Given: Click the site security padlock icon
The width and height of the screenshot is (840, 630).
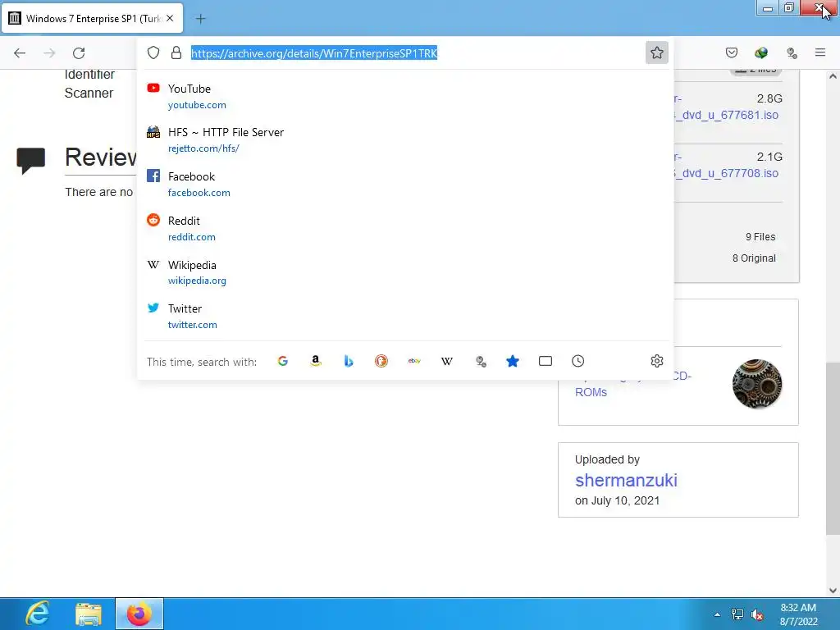Looking at the screenshot, I should 176,52.
